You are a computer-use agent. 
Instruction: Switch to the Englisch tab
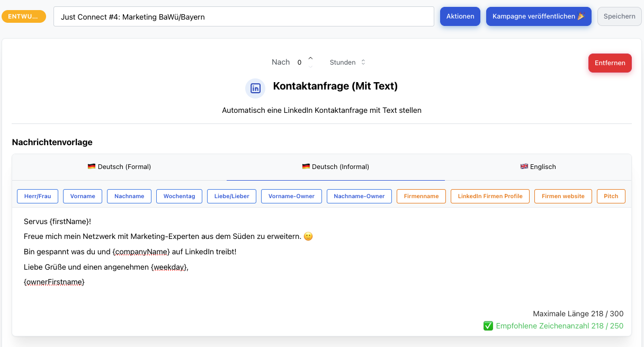pyautogui.click(x=538, y=167)
